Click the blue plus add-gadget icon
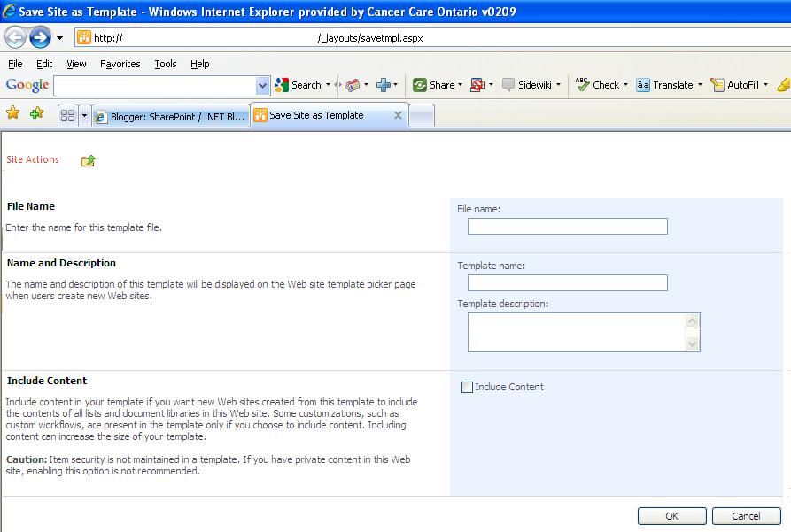791x532 pixels. pyautogui.click(x=384, y=85)
